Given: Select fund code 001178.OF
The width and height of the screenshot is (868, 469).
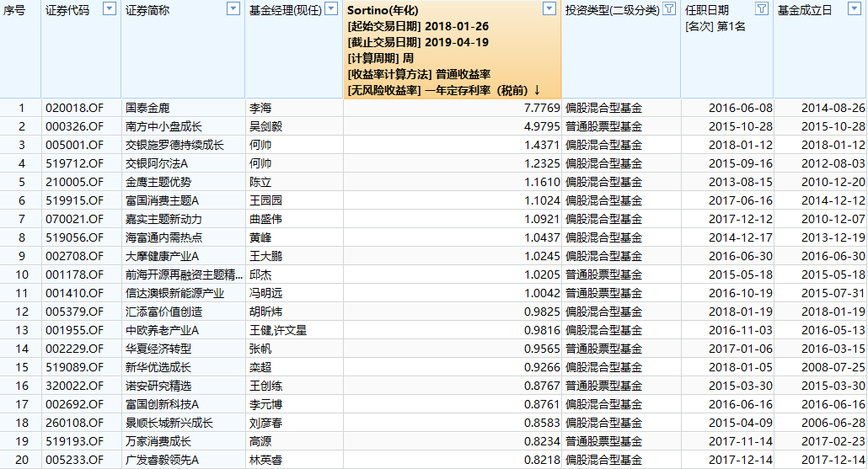Looking at the screenshot, I should [74, 274].
